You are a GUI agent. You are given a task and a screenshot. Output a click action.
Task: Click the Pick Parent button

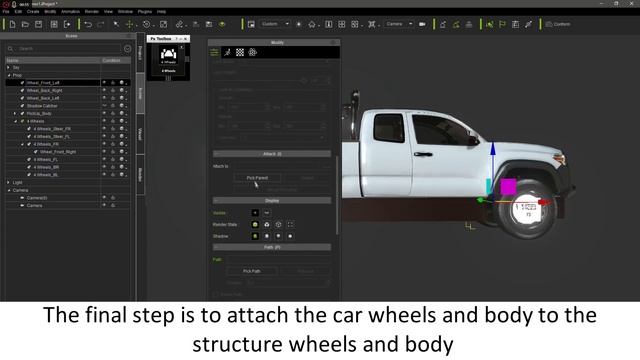tap(257, 178)
